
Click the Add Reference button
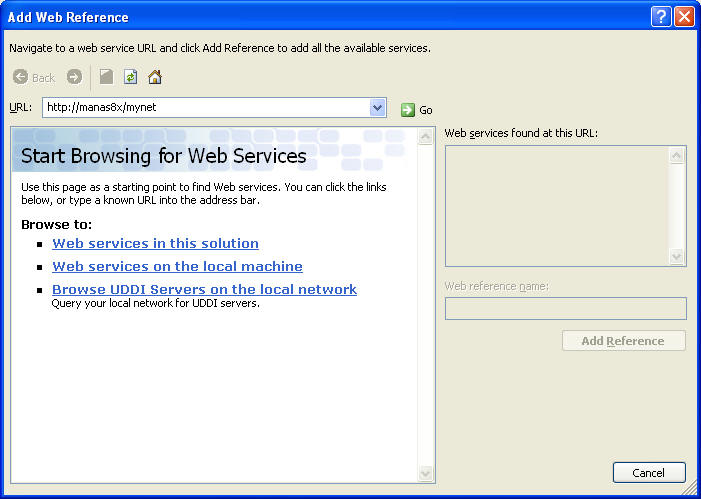point(623,341)
